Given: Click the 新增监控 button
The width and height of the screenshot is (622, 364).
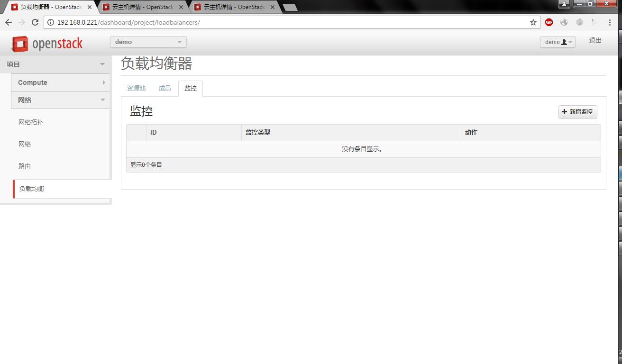Looking at the screenshot, I should pyautogui.click(x=577, y=112).
